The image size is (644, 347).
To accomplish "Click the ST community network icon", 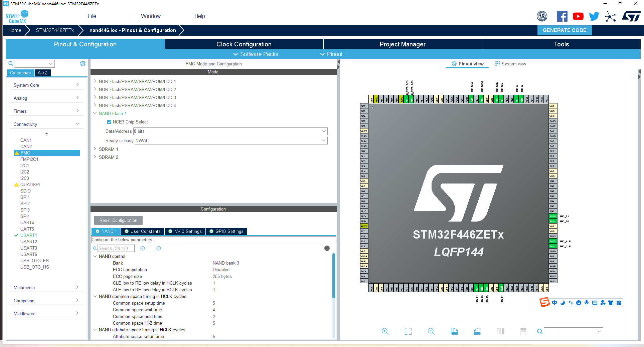I will (610, 16).
